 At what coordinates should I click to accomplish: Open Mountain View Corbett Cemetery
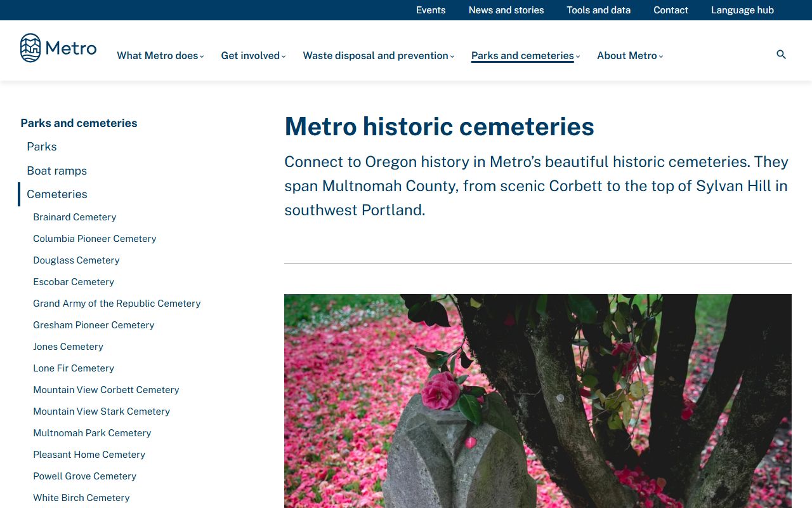106,390
